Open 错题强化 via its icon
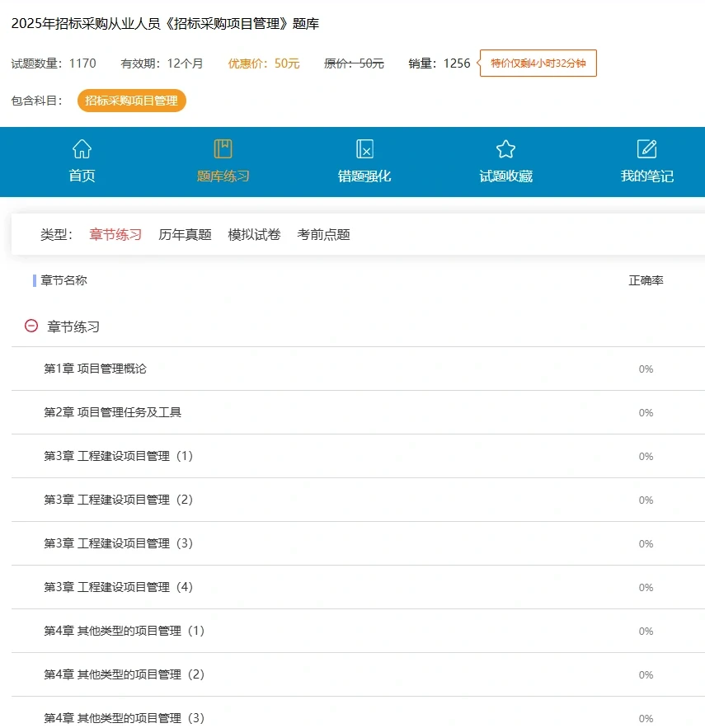 (x=364, y=148)
